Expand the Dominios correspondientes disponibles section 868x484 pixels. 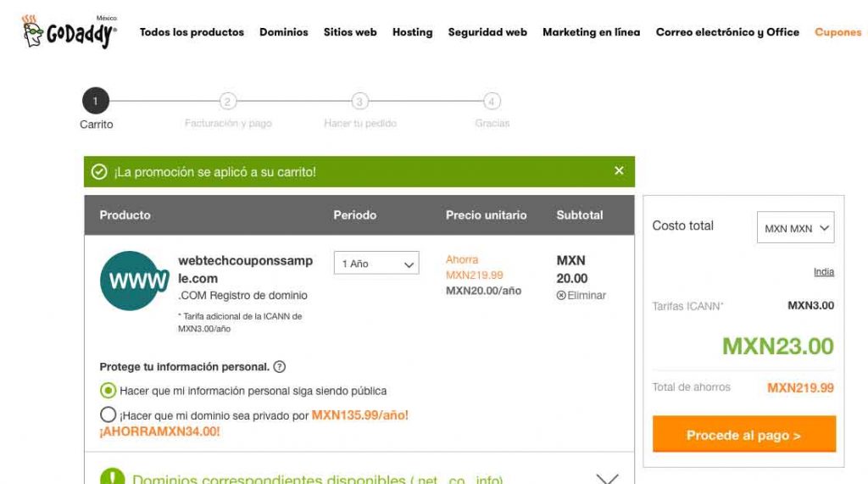pos(607,479)
